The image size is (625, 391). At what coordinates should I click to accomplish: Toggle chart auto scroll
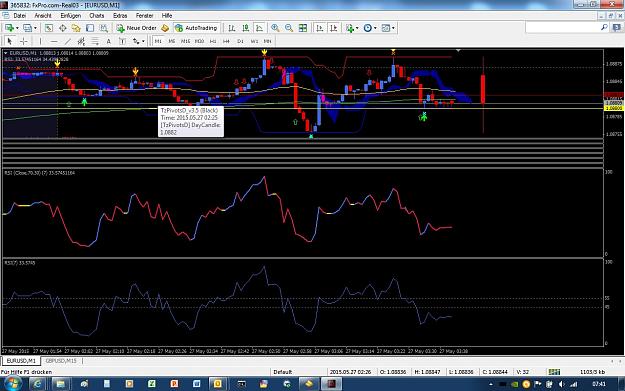pos(320,28)
